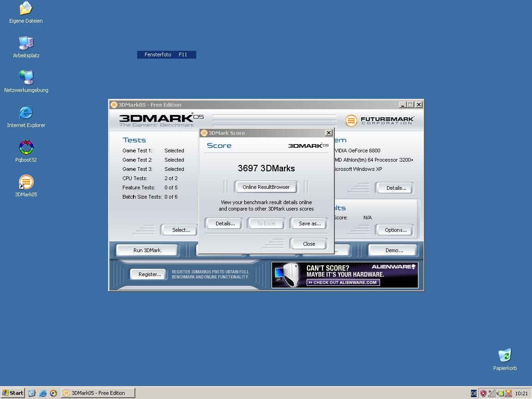
Task: Click the disconnected network tray icon
Action: click(x=508, y=393)
